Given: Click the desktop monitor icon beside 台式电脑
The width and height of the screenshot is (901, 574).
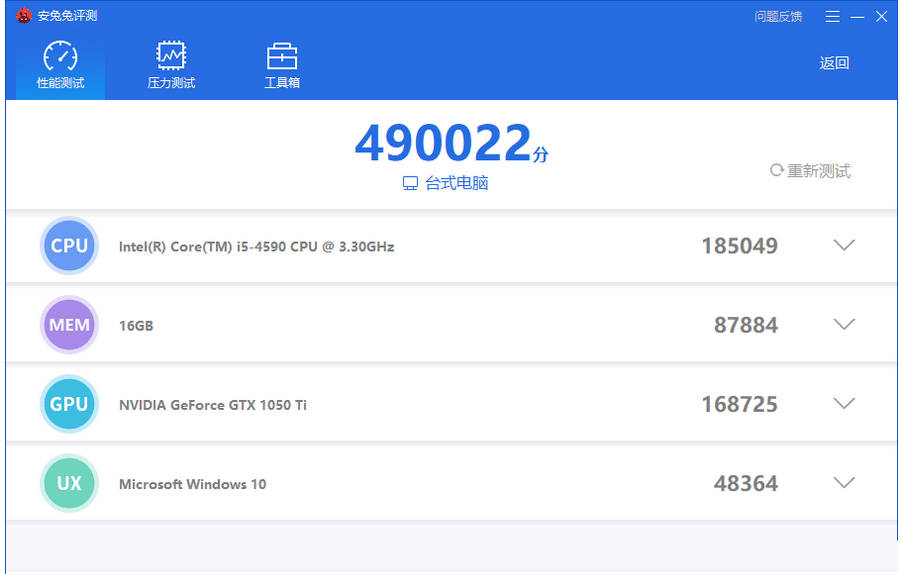Looking at the screenshot, I should point(410,183).
